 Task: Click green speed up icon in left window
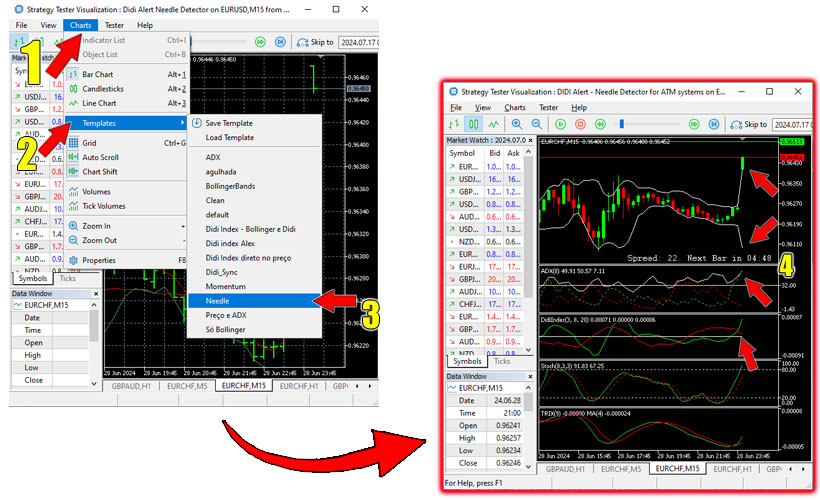pos(260,42)
